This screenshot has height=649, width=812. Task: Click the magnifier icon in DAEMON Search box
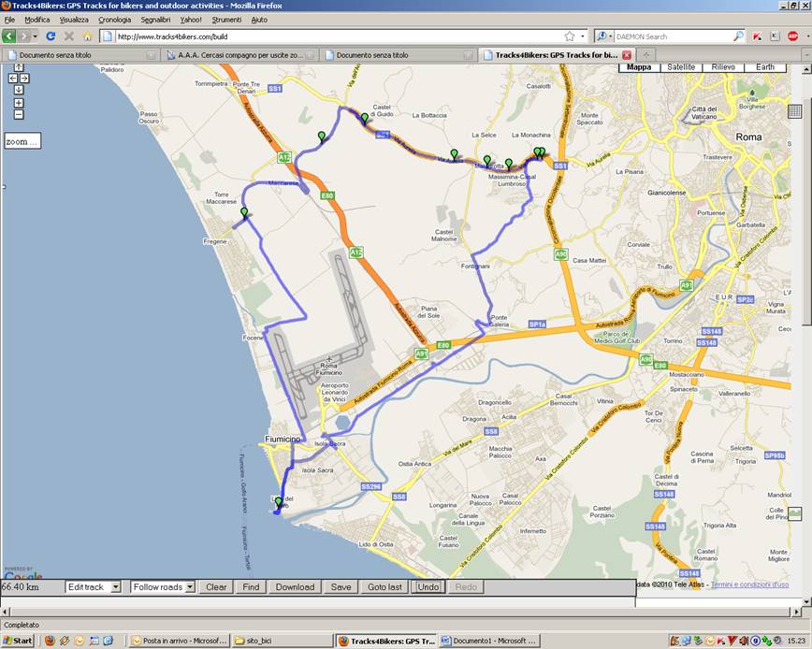[x=738, y=36]
